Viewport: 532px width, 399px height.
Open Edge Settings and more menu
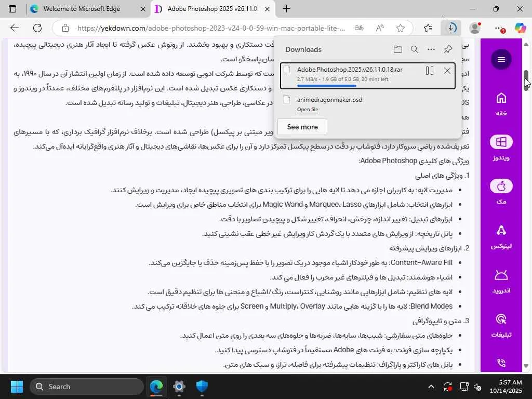tap(499, 28)
